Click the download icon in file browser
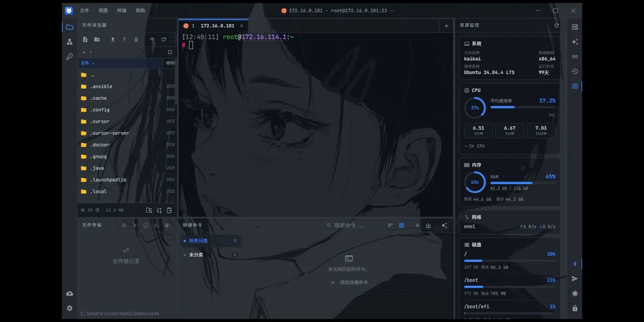Viewport: 644px width, 322px height. point(124,39)
